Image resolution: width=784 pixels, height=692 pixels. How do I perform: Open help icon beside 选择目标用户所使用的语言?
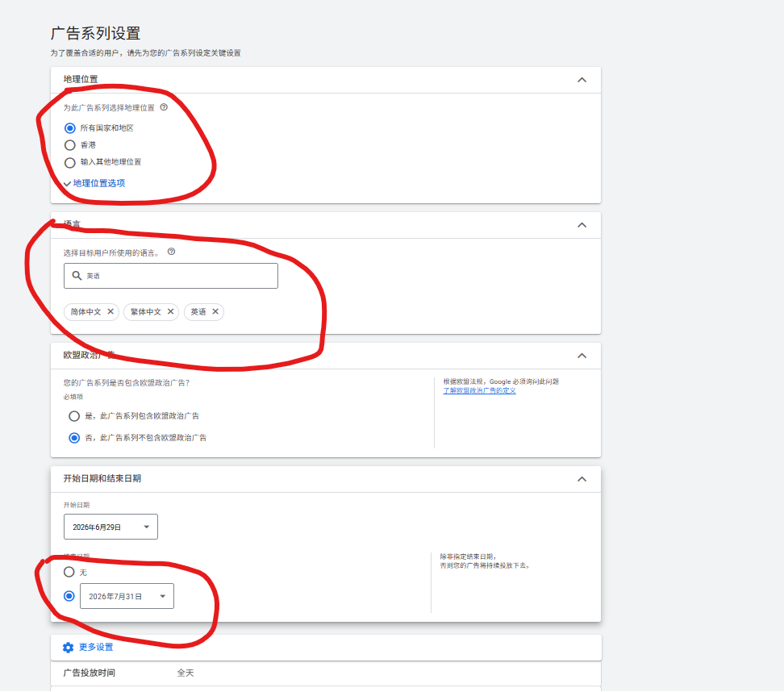click(172, 252)
